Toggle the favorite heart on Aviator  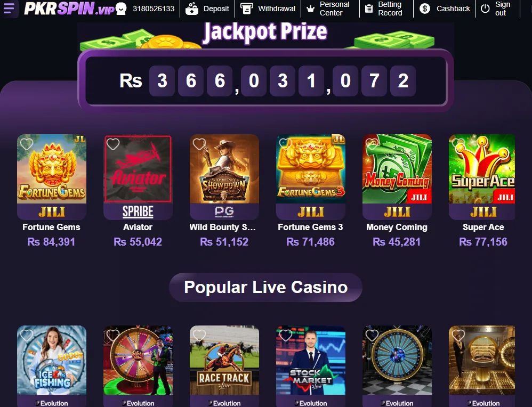click(113, 144)
